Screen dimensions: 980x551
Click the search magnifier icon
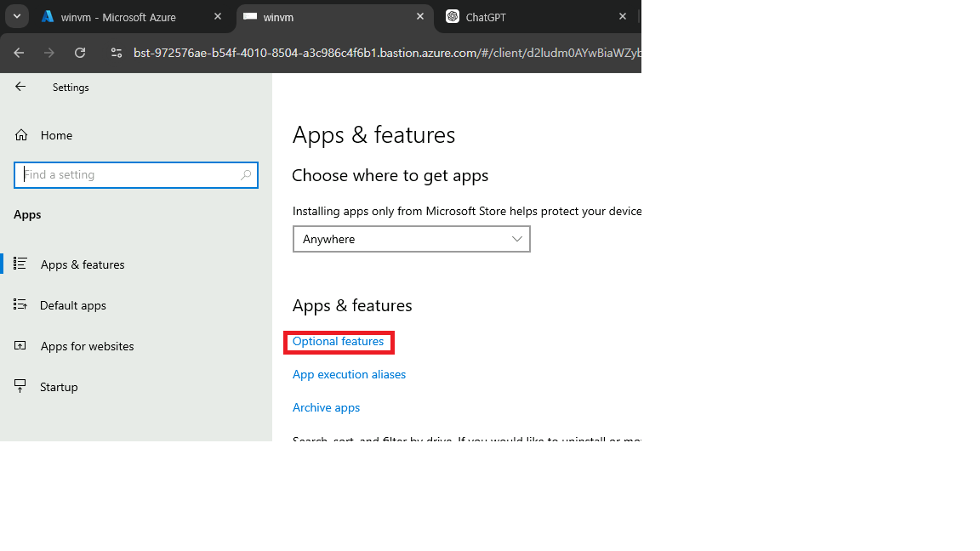246,175
